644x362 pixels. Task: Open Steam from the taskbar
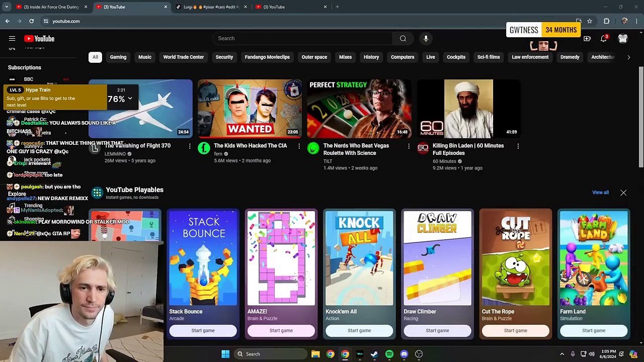tap(374, 354)
